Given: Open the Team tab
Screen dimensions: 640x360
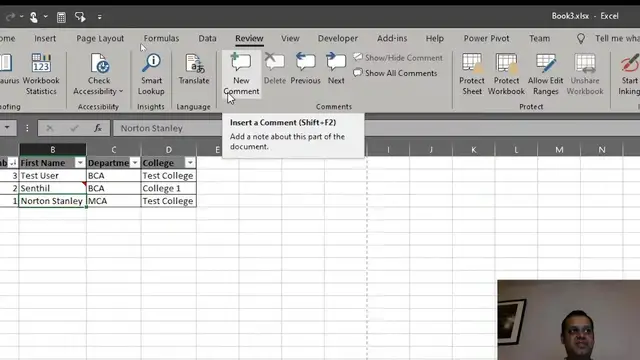Looking at the screenshot, I should tap(540, 38).
